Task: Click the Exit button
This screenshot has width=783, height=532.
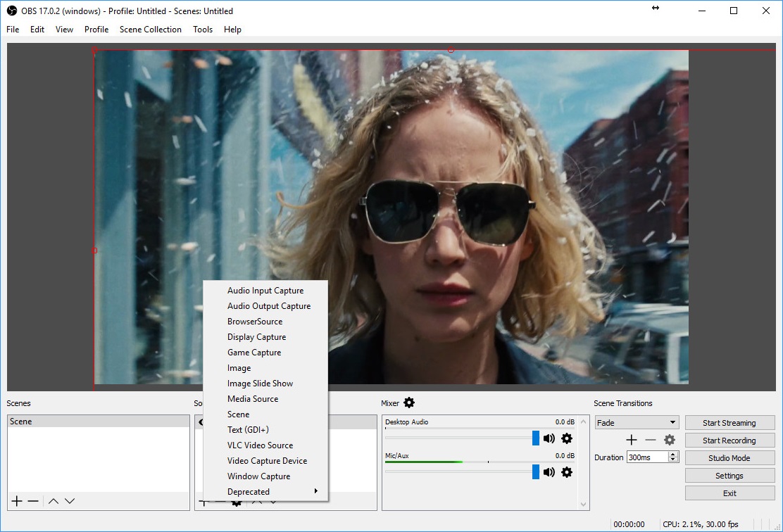Action: (729, 493)
